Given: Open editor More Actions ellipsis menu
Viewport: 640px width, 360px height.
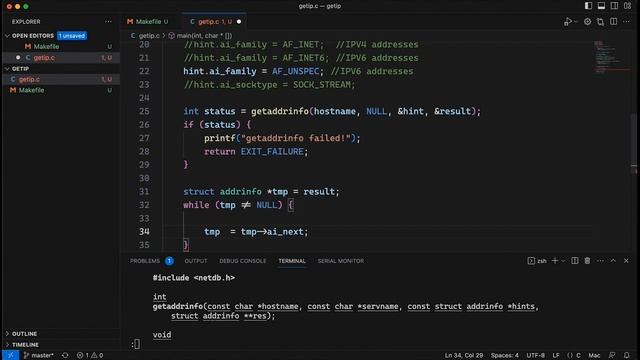Looking at the screenshot, I should (x=627, y=22).
